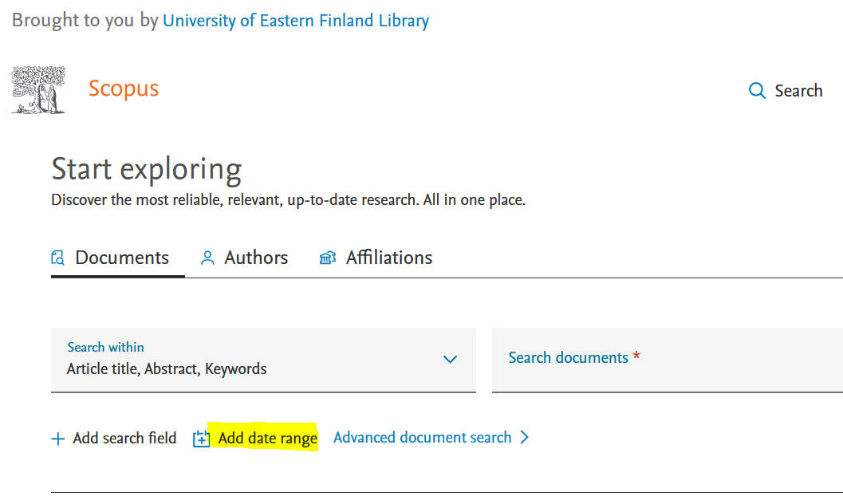Click the magnifying glass Search icon
Viewport: 843px width, 504px height.
757,90
